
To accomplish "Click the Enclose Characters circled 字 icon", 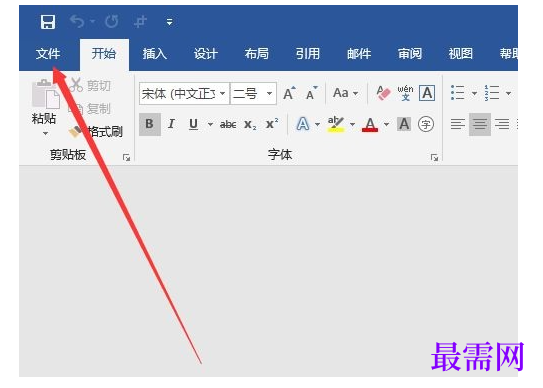I will (x=426, y=124).
